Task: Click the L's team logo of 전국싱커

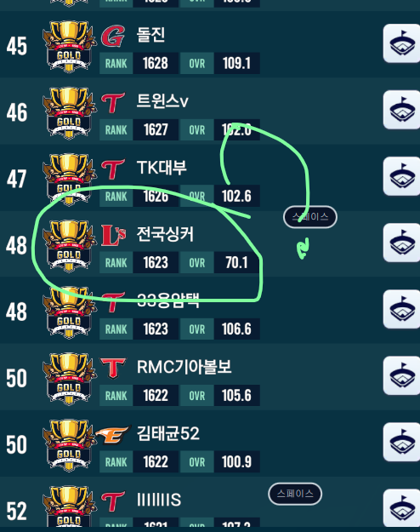Action: click(x=114, y=235)
